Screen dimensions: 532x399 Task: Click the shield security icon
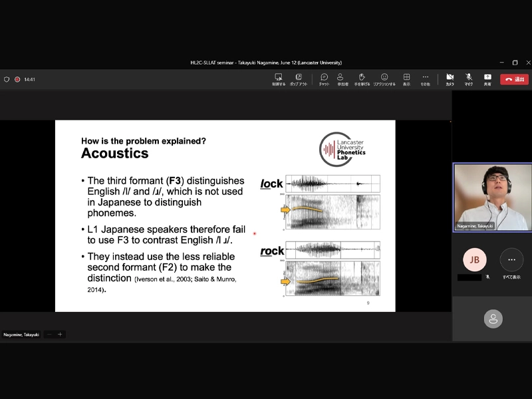click(x=7, y=79)
